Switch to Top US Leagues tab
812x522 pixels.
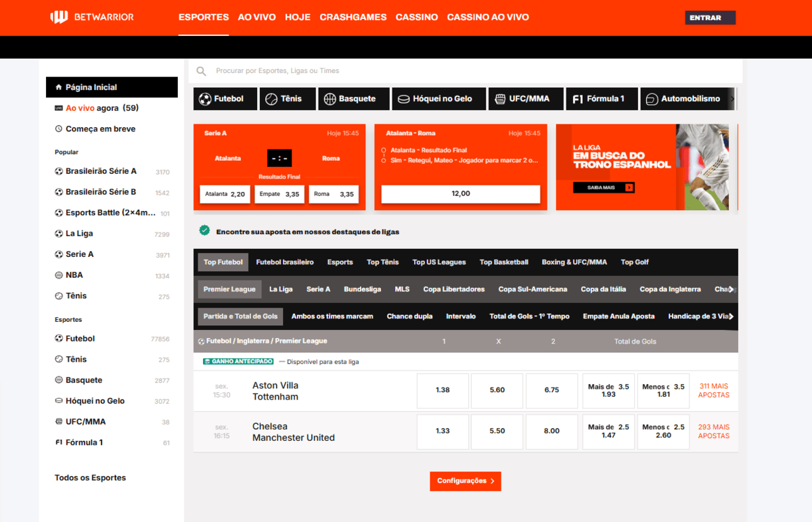pos(439,262)
